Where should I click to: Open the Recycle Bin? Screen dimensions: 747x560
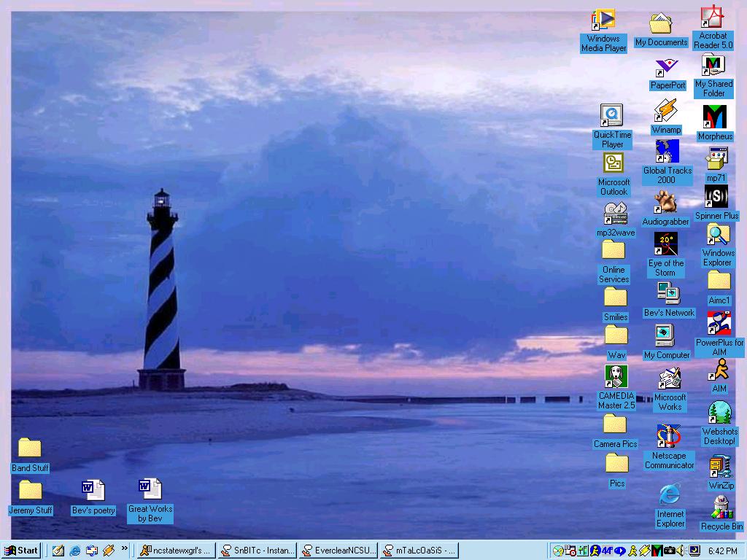pos(721,507)
